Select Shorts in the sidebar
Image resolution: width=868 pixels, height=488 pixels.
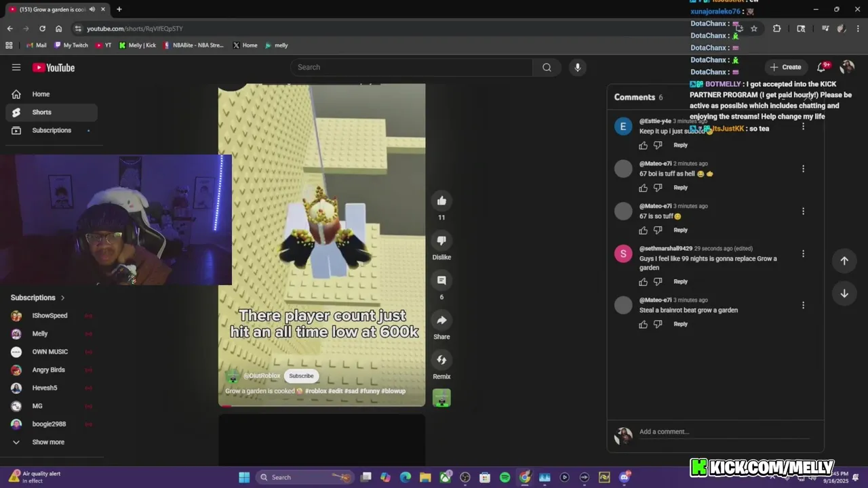pyautogui.click(x=52, y=113)
